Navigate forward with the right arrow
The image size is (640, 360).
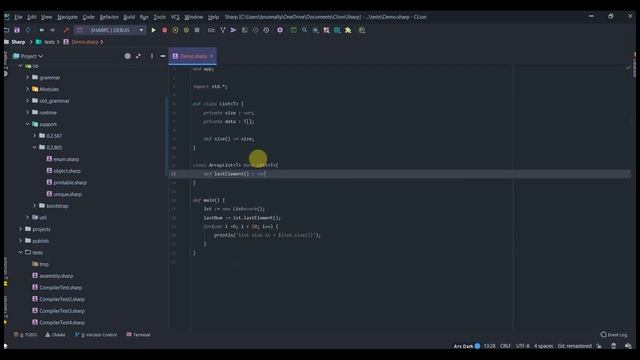pos(52,30)
